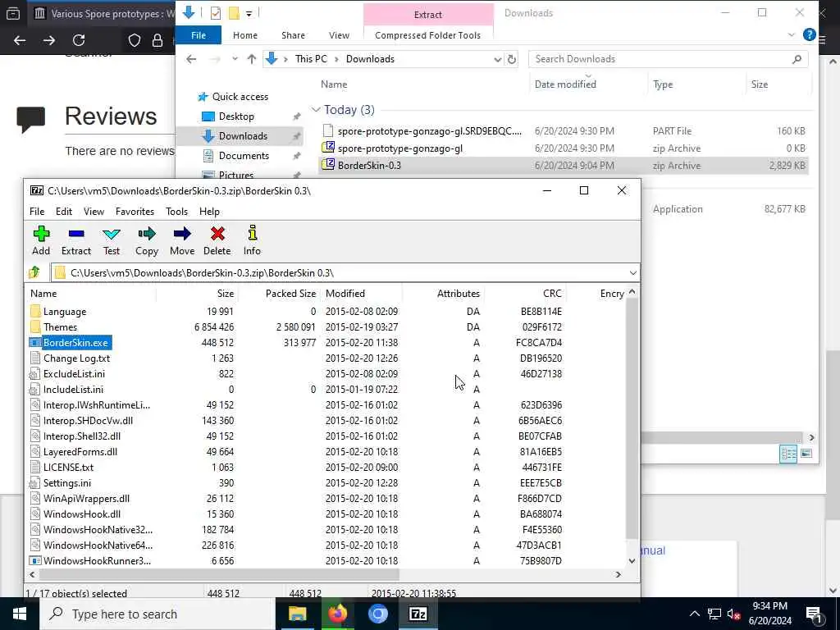The height and width of the screenshot is (630, 840).
Task: Select LICENSE.txt in the archive
Action: (68, 467)
